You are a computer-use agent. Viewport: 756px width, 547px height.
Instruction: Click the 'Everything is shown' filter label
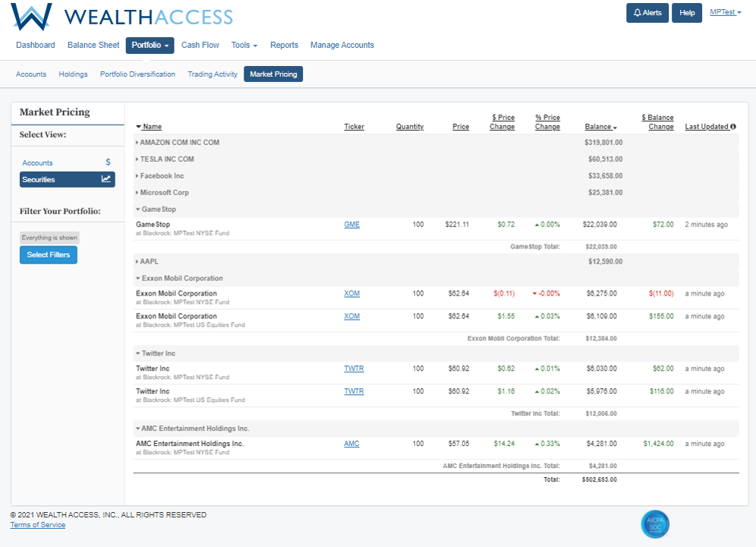(49, 238)
